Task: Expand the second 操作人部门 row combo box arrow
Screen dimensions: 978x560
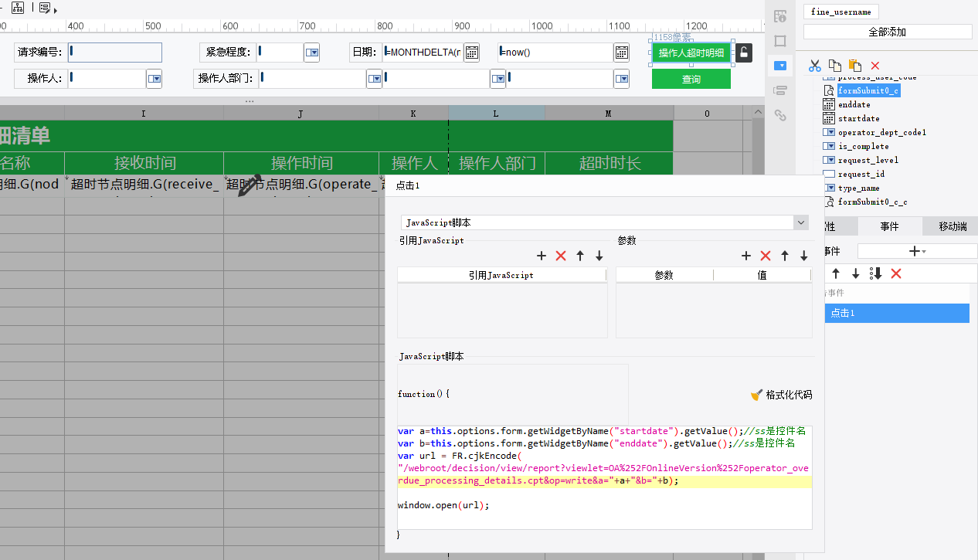Action: (498, 78)
